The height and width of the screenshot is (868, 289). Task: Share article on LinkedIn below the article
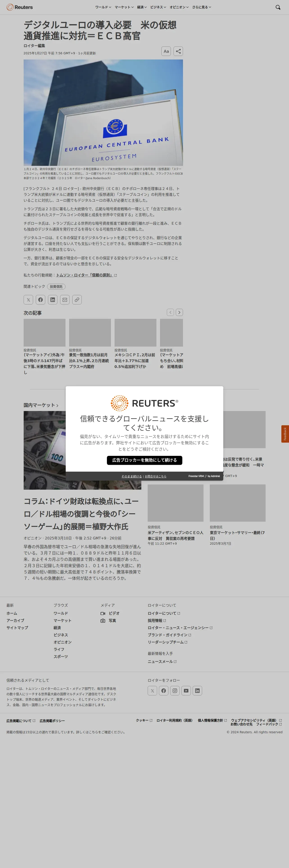pyautogui.click(x=52, y=299)
